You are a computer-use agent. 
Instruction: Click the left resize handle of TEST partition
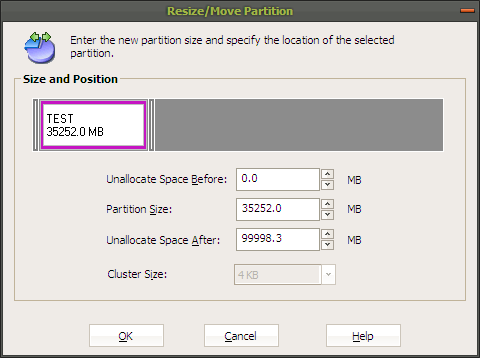tap(36, 125)
